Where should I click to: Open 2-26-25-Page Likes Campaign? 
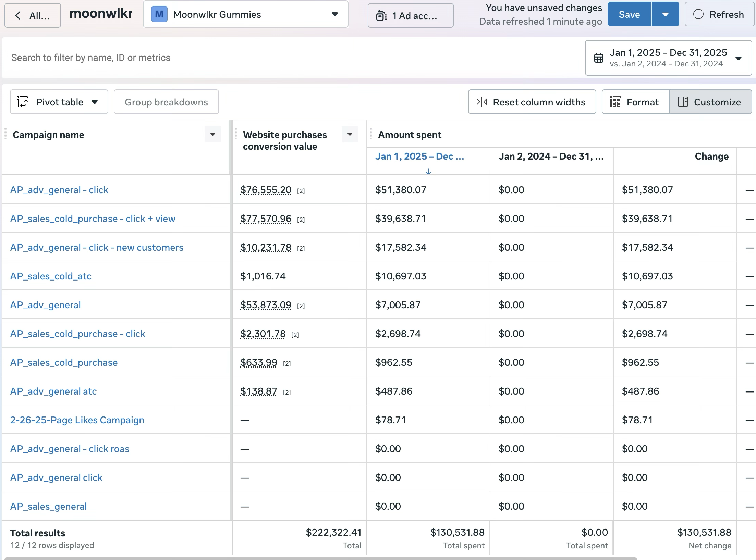[77, 420]
